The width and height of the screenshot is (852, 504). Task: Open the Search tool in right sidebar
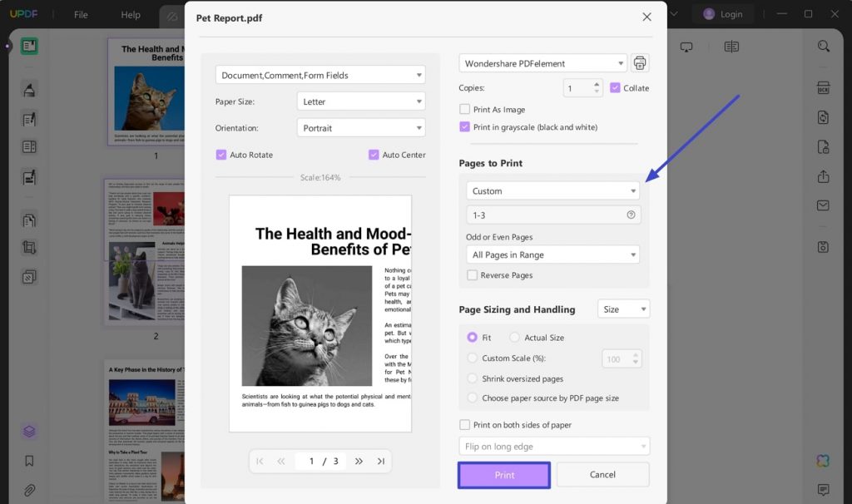click(x=824, y=47)
